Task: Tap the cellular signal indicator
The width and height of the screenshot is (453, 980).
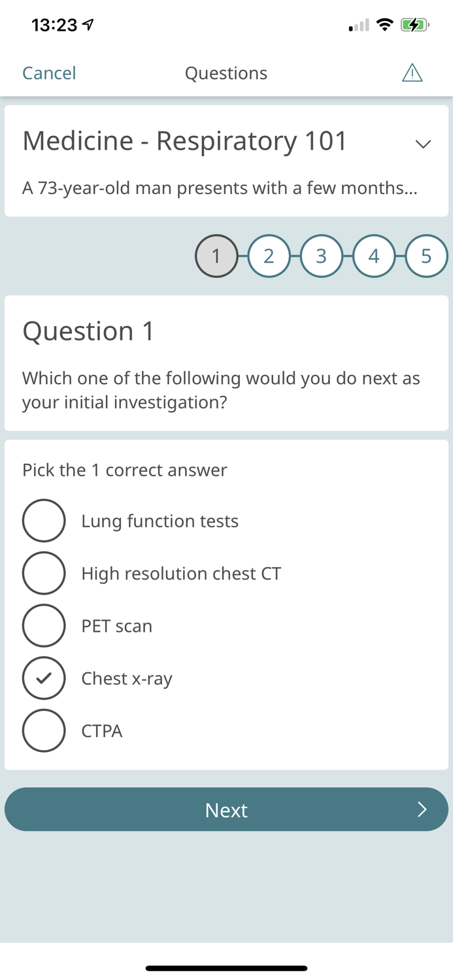Action: coord(357,26)
